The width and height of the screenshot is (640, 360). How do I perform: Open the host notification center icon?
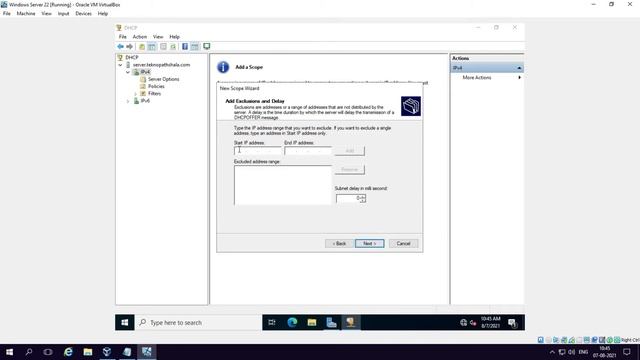click(x=627, y=352)
